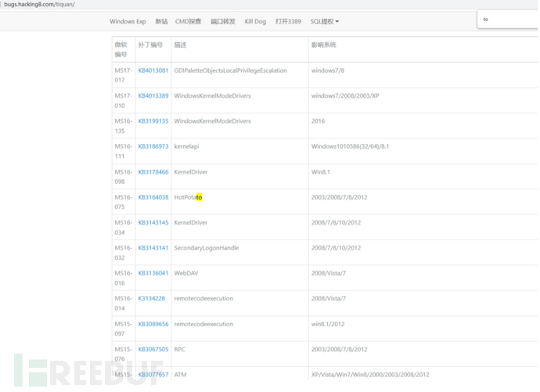Viewport: 540px width, 392px height.
Task: Select remotecodeexecution in the MS15-097 row
Action: tap(203, 324)
